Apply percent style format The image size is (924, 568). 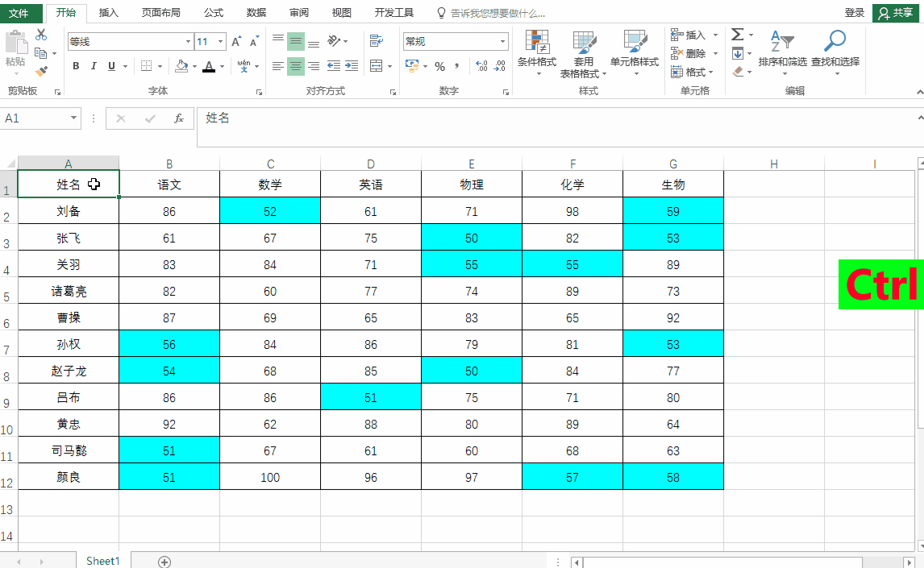[439, 67]
